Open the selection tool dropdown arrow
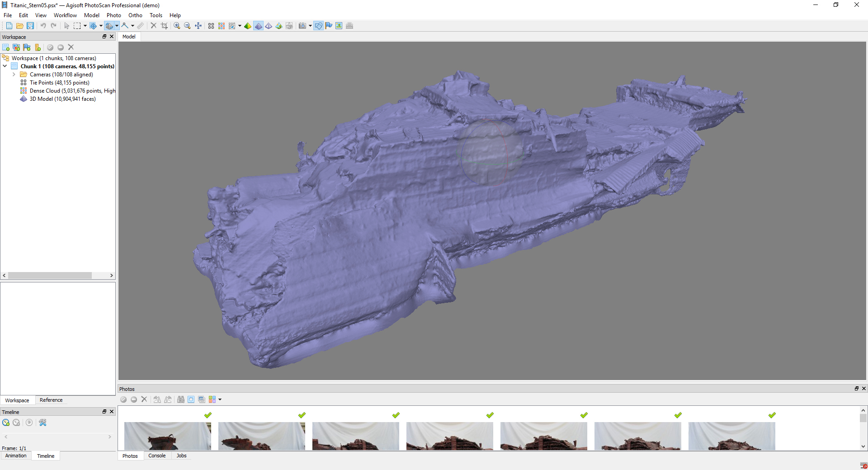The height and width of the screenshot is (470, 868). [85, 26]
